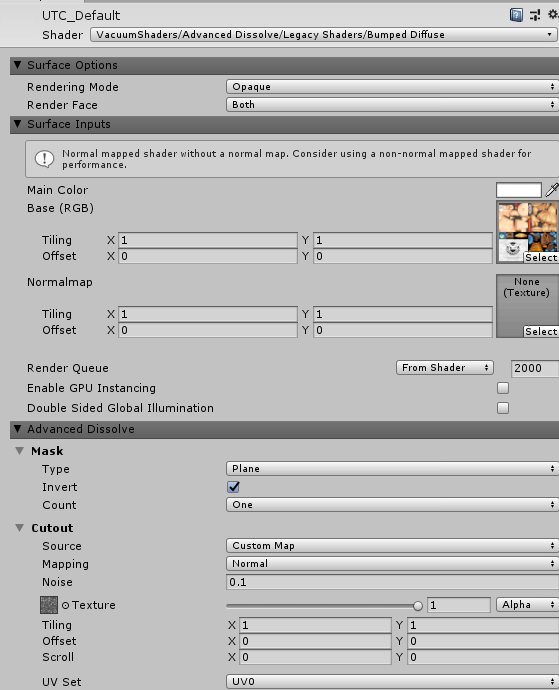
Task: Collapse the Mask foldout
Action: point(19,451)
